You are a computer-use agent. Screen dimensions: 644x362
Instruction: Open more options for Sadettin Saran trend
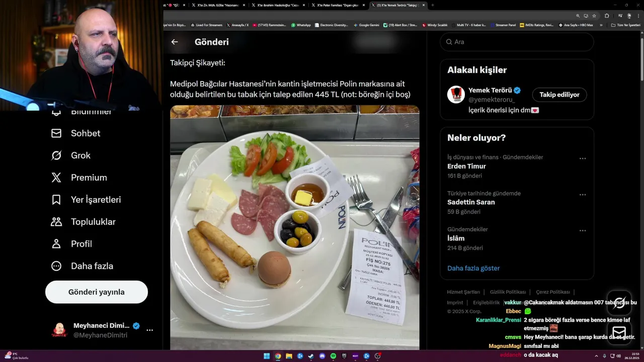point(583,195)
